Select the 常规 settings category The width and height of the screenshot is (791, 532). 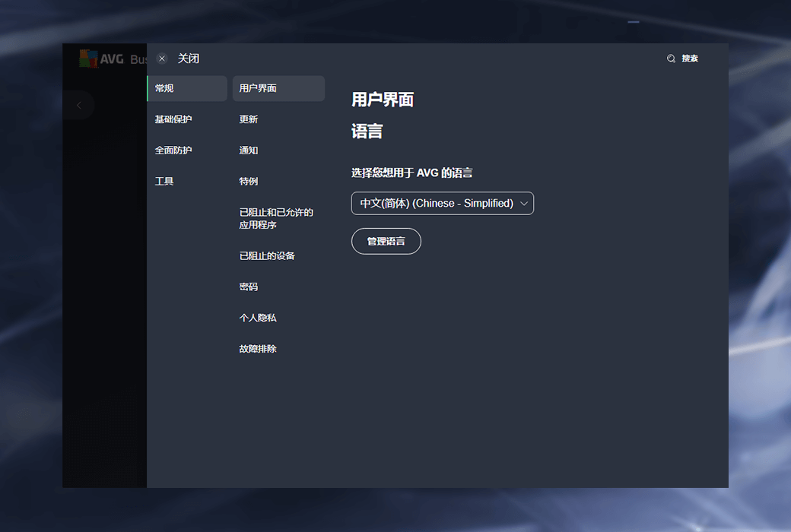coord(187,88)
